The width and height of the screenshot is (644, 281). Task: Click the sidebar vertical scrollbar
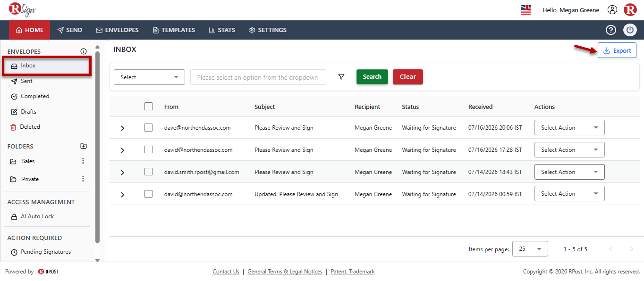click(x=97, y=147)
